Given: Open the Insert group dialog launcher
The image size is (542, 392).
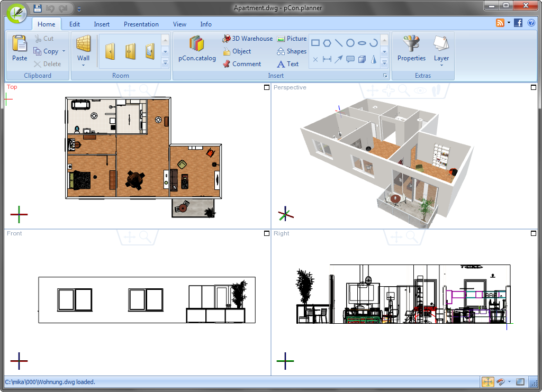Looking at the screenshot, I should (x=385, y=76).
